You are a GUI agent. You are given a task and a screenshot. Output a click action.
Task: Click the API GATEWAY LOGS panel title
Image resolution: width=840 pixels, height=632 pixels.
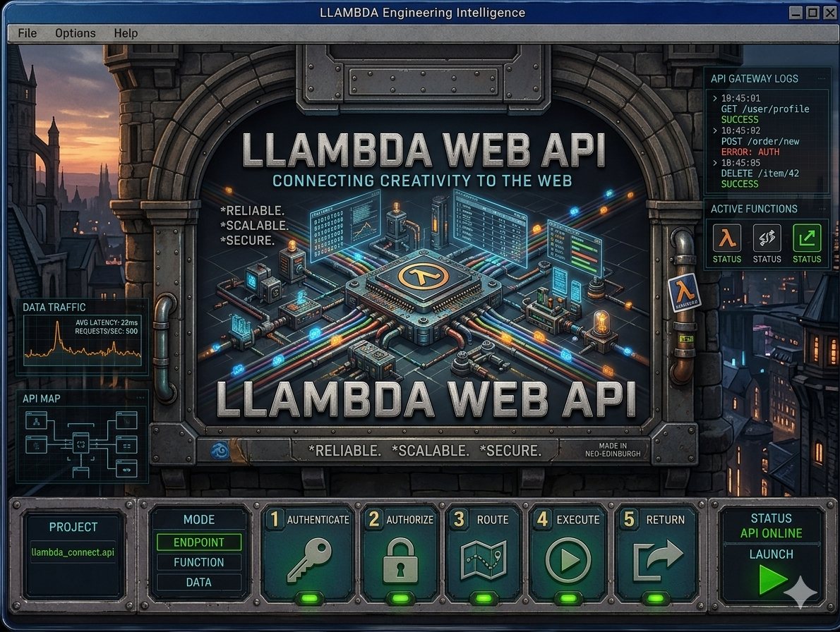coord(755,79)
